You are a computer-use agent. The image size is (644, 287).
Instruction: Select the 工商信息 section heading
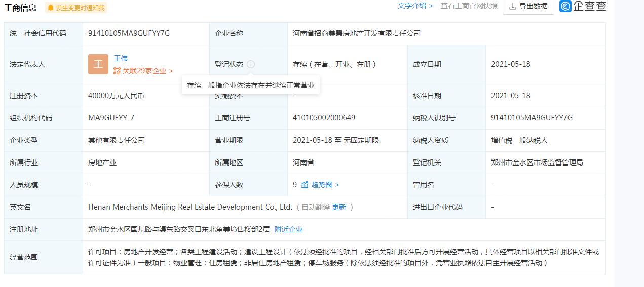point(20,7)
